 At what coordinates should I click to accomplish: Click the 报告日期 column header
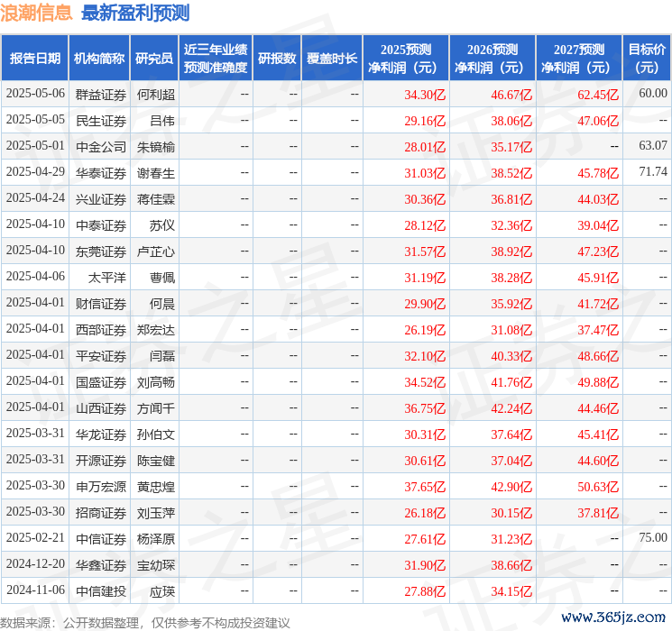34,59
